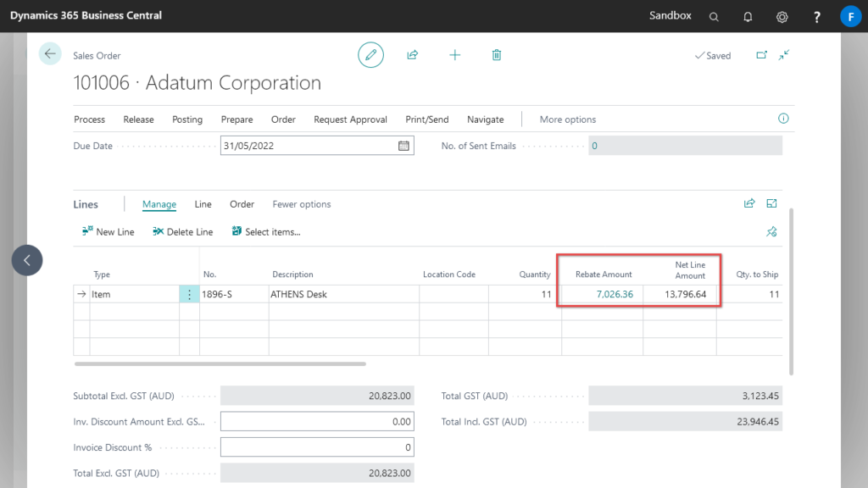Select the Order tab in Lines
This screenshot has height=488, width=868.
tap(242, 204)
